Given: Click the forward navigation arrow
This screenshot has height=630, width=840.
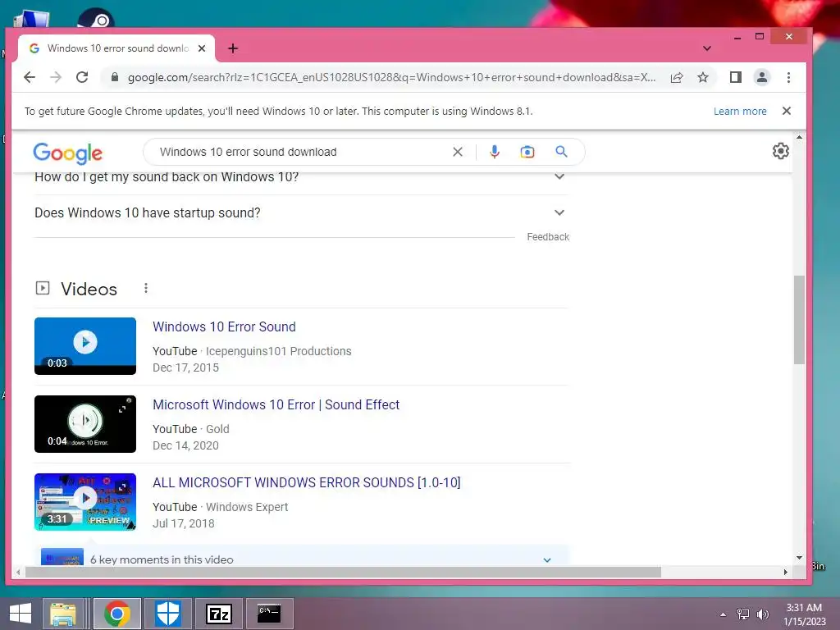Looking at the screenshot, I should (56, 77).
